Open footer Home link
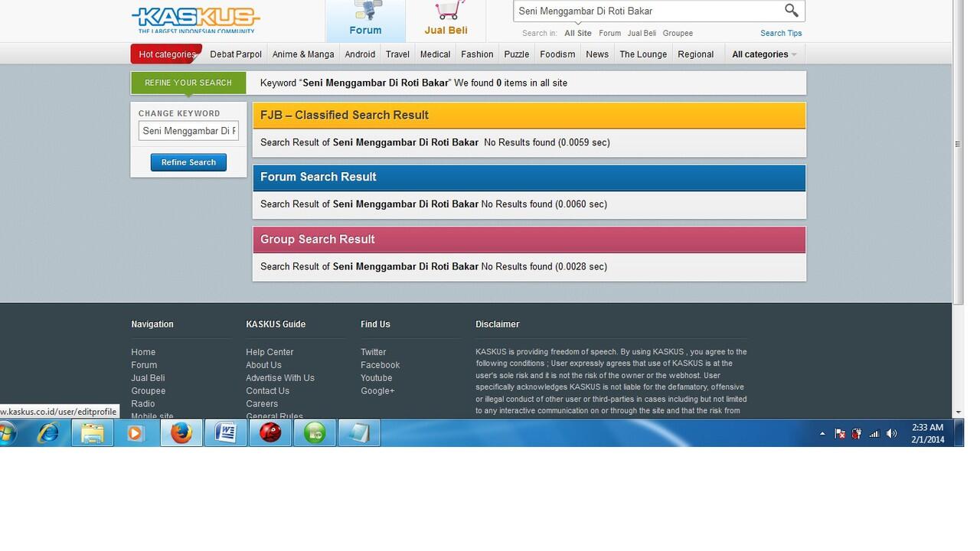980x551 pixels. coord(143,352)
